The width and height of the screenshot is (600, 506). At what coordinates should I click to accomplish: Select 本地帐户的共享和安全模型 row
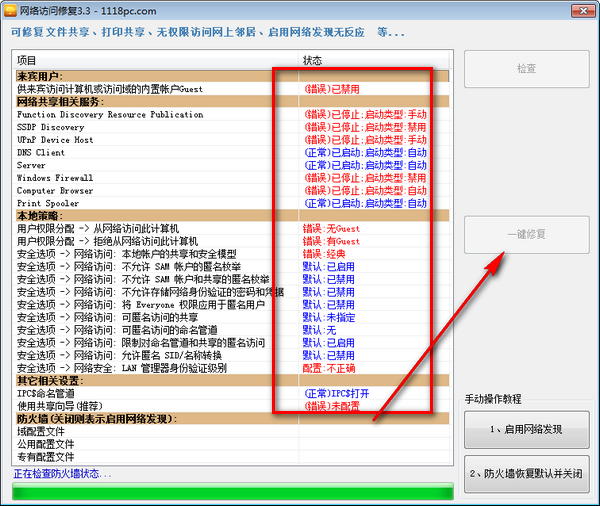[232, 254]
